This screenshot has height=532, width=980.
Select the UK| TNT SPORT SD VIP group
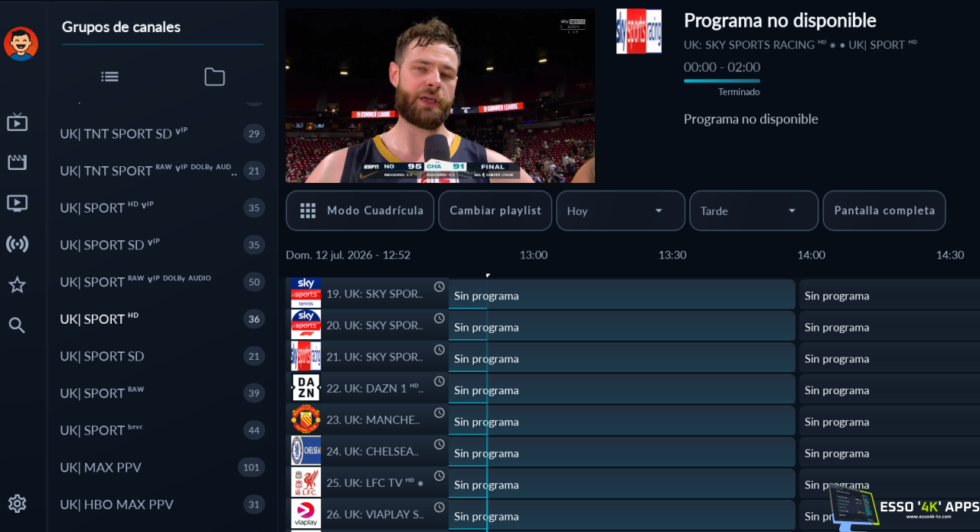pos(162,134)
